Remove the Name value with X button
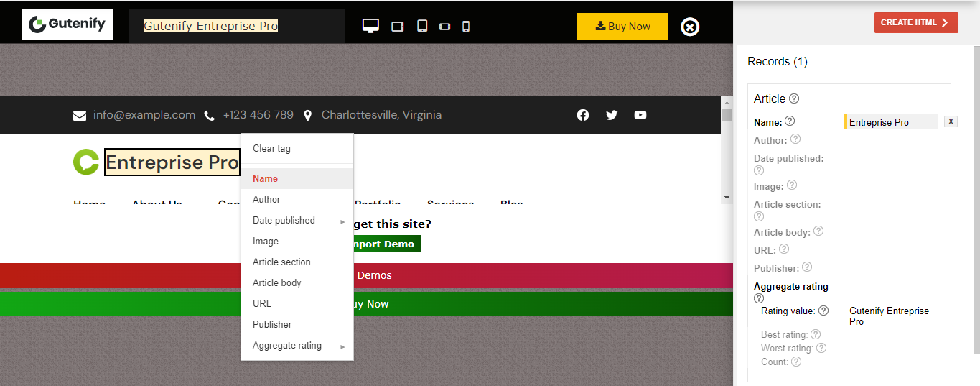 click(951, 121)
